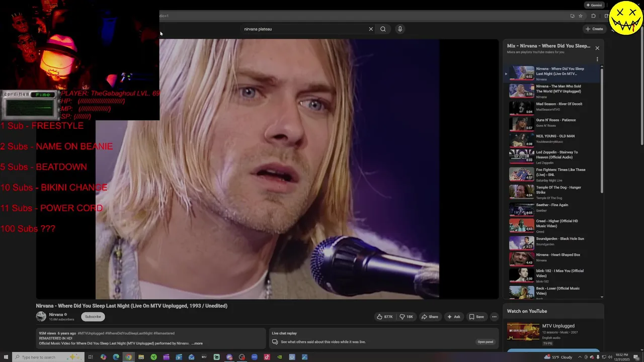Start voice search with the microphone
Image resolution: width=644 pixels, height=362 pixels.
(x=400, y=29)
